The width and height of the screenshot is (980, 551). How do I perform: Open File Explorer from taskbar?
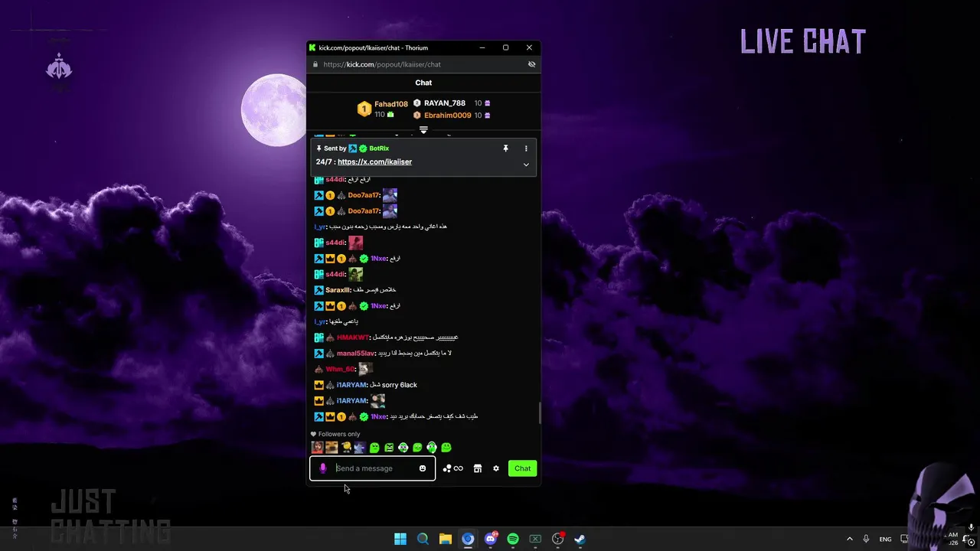445,539
